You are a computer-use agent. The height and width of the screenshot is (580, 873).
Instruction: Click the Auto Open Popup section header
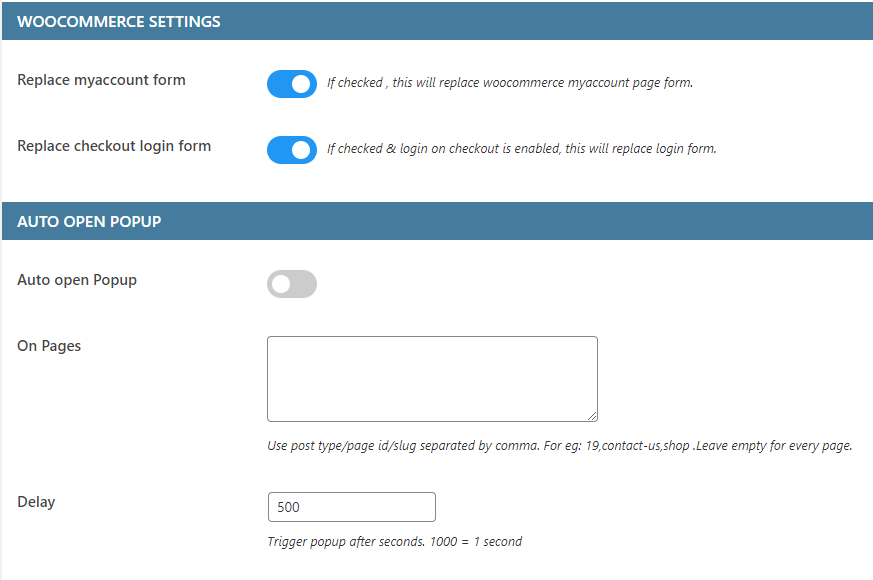[x=89, y=221]
